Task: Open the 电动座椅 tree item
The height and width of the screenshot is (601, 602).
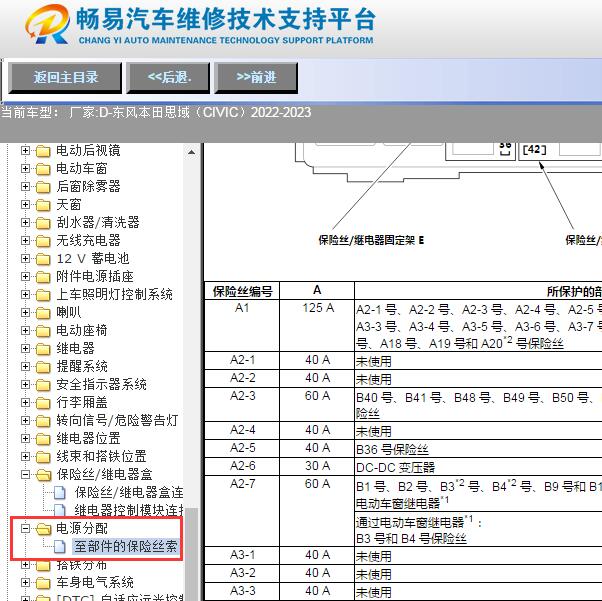Action: point(82,331)
